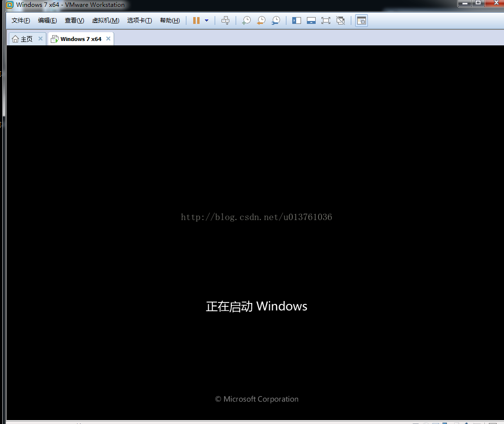
Task: Pause the running virtual machine
Action: [x=196, y=20]
